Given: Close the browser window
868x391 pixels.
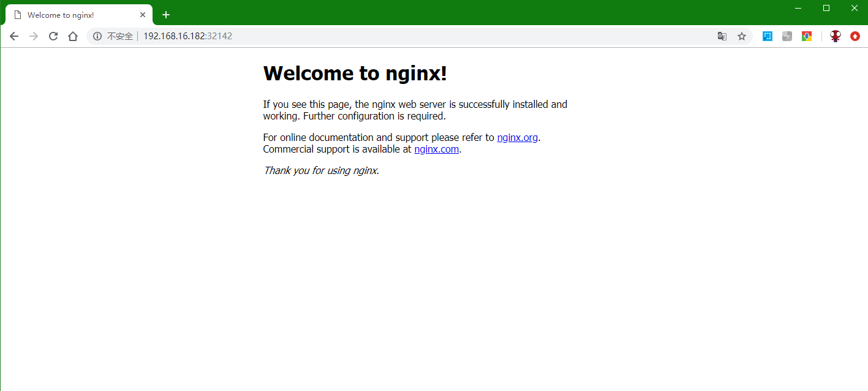Looking at the screenshot, I should (855, 8).
